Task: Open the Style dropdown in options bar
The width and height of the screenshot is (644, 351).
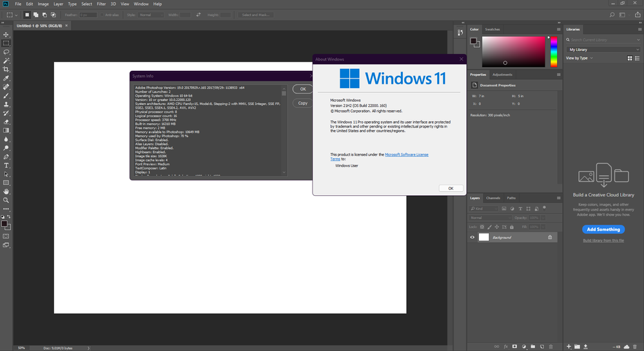Action: 151,15
